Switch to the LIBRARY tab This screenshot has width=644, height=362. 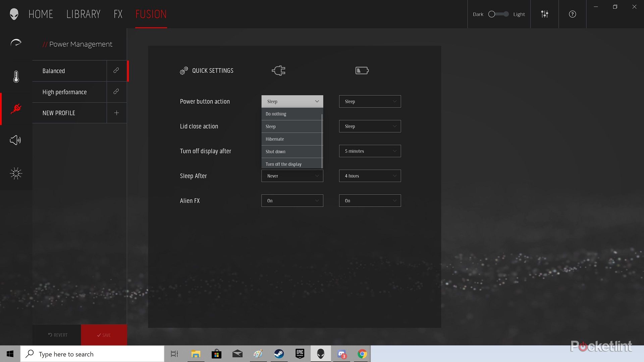pyautogui.click(x=83, y=14)
